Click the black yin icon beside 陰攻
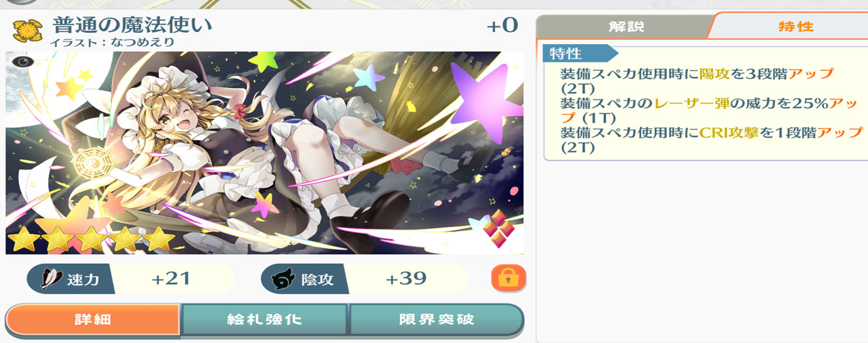868x343 pixels. pos(284,280)
